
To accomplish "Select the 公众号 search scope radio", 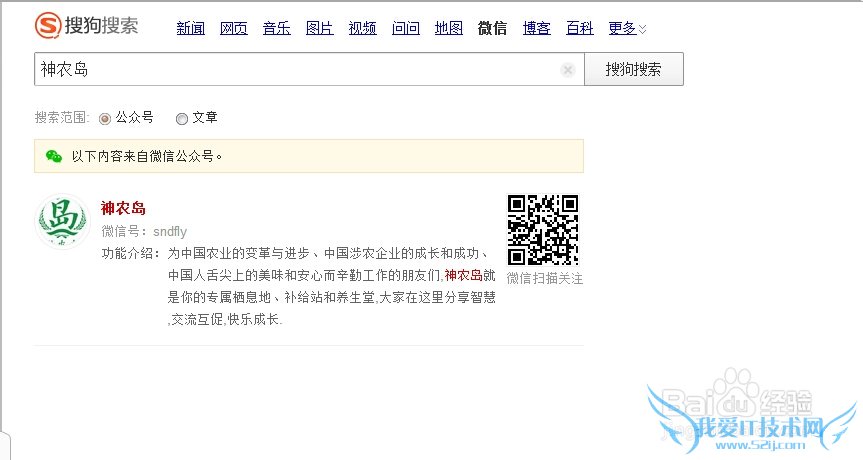I will pos(105,118).
